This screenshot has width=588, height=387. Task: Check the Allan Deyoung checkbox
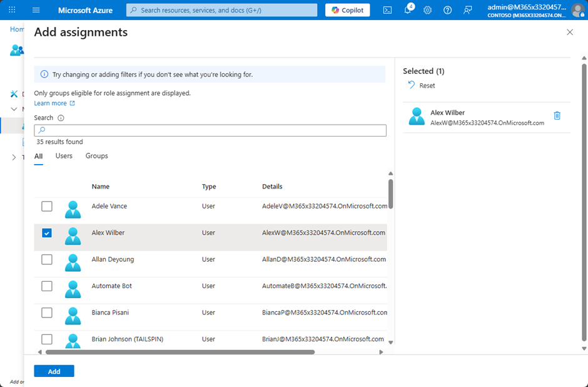pos(47,259)
